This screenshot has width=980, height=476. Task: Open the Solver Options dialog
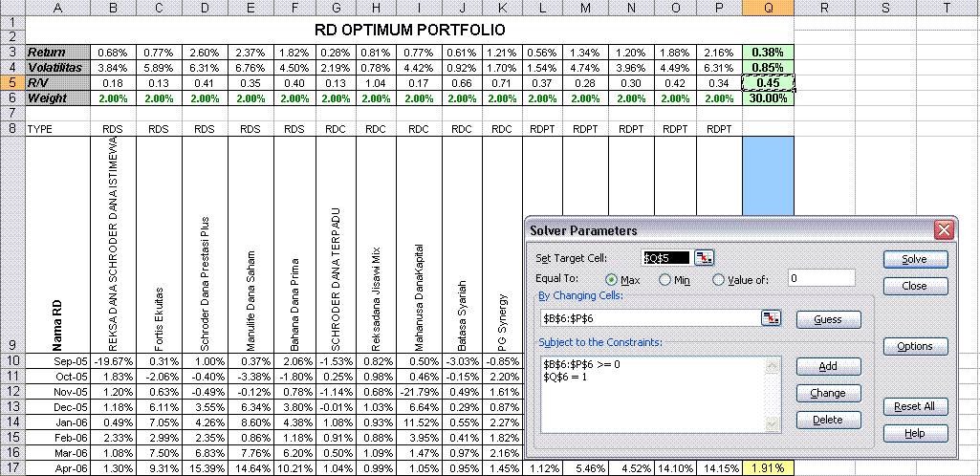coord(915,346)
